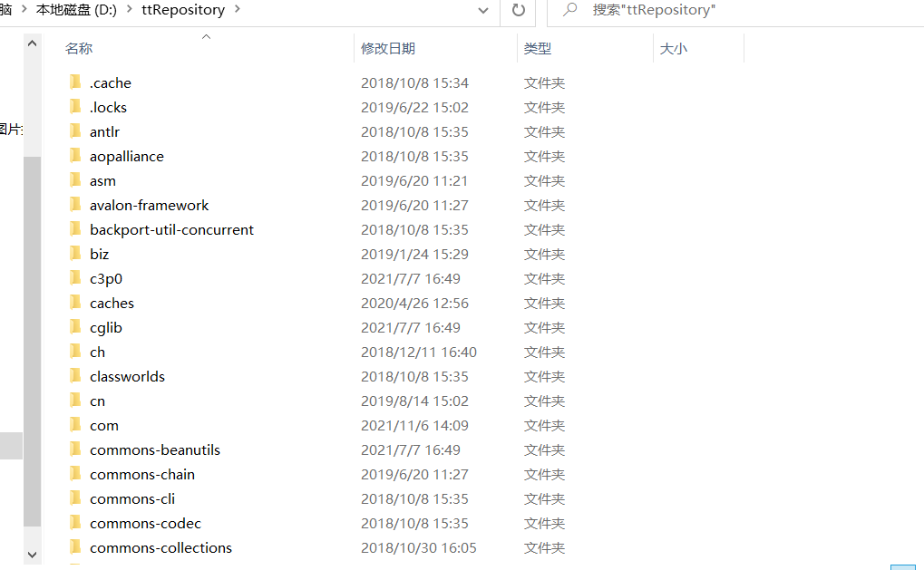Click the aopalliance folder icon

click(x=75, y=156)
